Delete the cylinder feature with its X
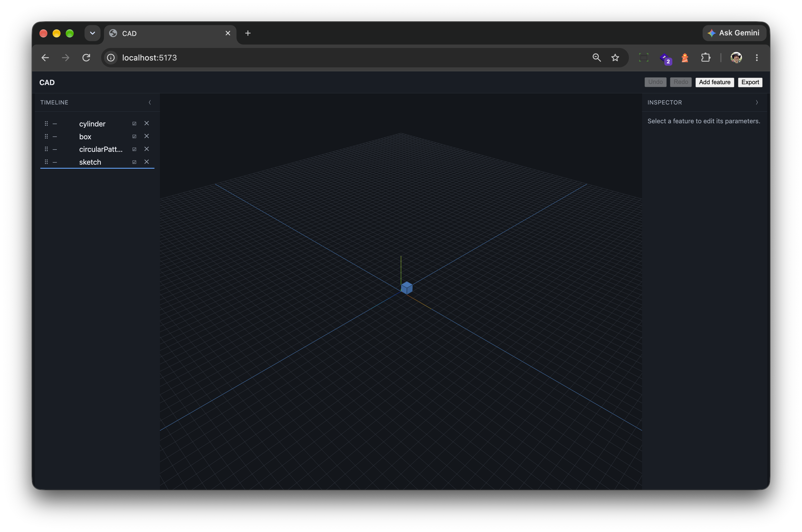This screenshot has width=802, height=532. (x=147, y=123)
